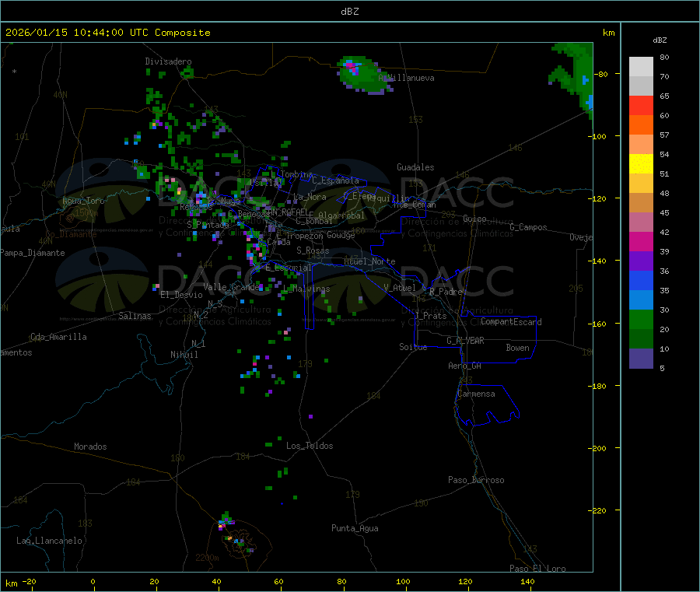The image size is (700, 592).
Task: Click the Morados place label
Action: coord(90,447)
